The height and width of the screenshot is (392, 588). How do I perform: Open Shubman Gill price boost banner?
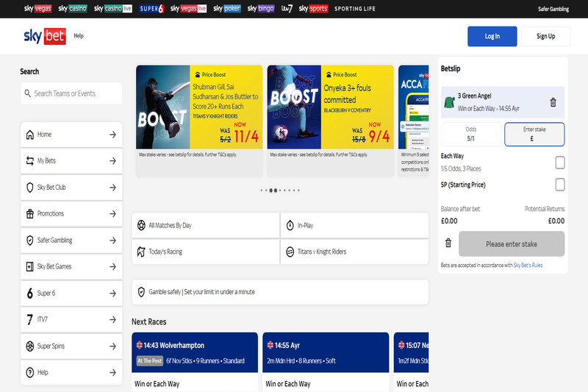pos(199,120)
